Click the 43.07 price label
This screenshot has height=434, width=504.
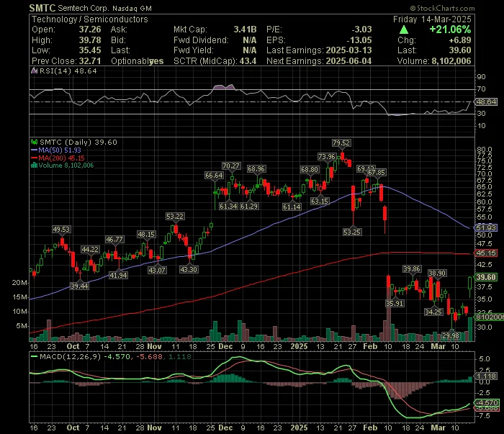coord(157,270)
